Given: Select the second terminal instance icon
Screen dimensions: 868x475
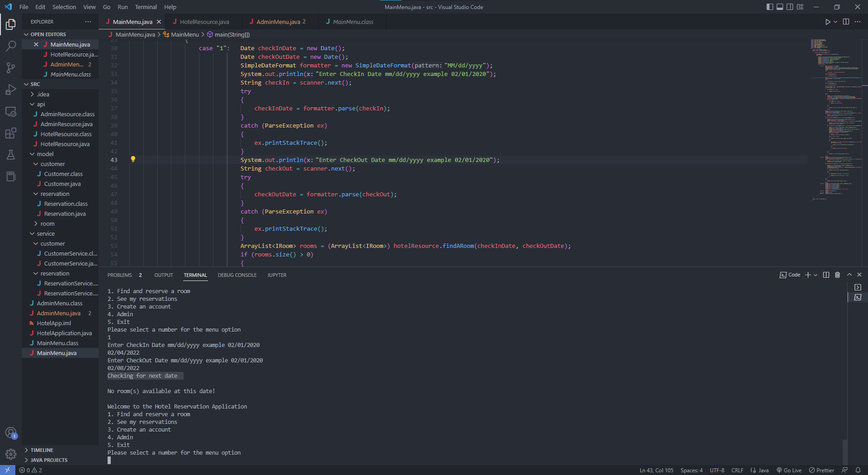Looking at the screenshot, I should tap(858, 297).
